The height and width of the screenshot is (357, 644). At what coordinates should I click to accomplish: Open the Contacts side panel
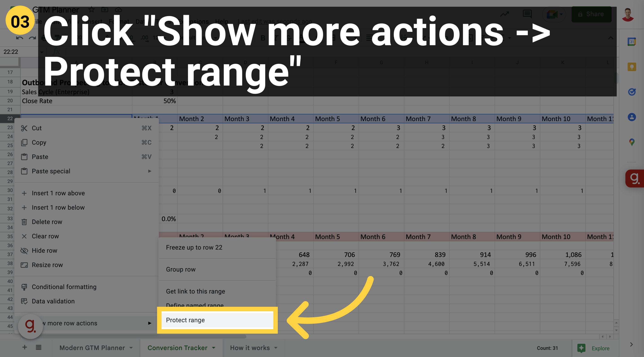[632, 117]
